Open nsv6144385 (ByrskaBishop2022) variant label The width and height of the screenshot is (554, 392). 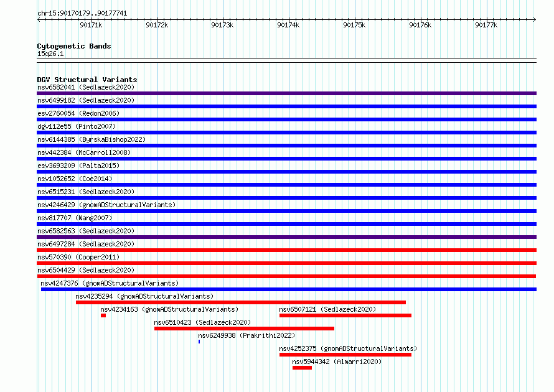coord(92,139)
